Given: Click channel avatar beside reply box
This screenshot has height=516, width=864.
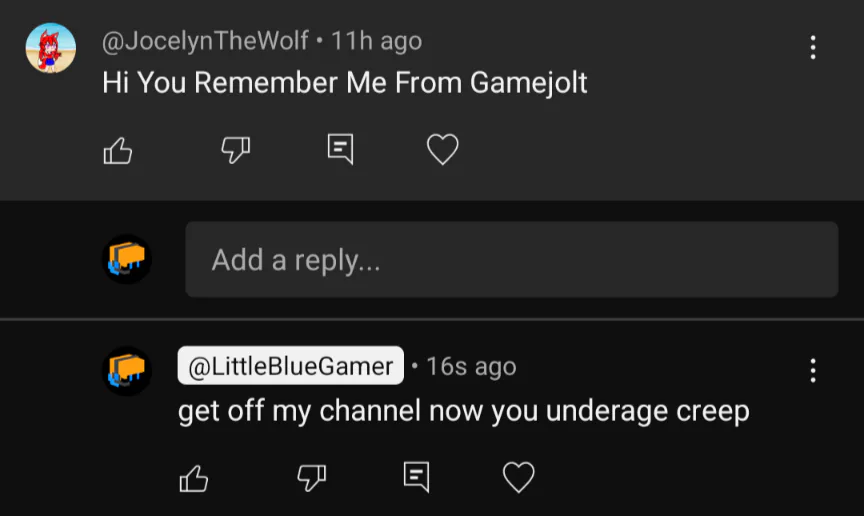Looking at the screenshot, I should coord(127,259).
